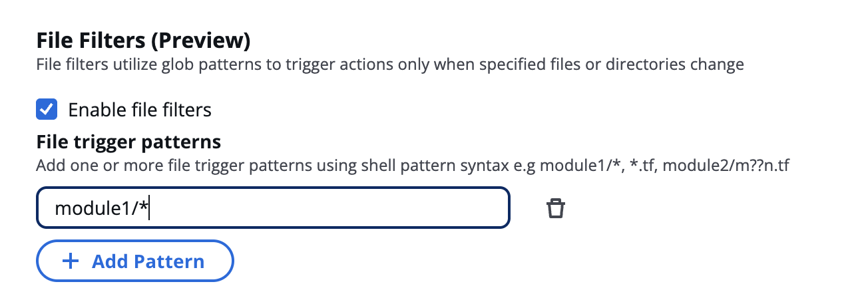This screenshot has width=868, height=302.
Task: Uncheck the Enable file filters checkbox
Action: [47, 109]
